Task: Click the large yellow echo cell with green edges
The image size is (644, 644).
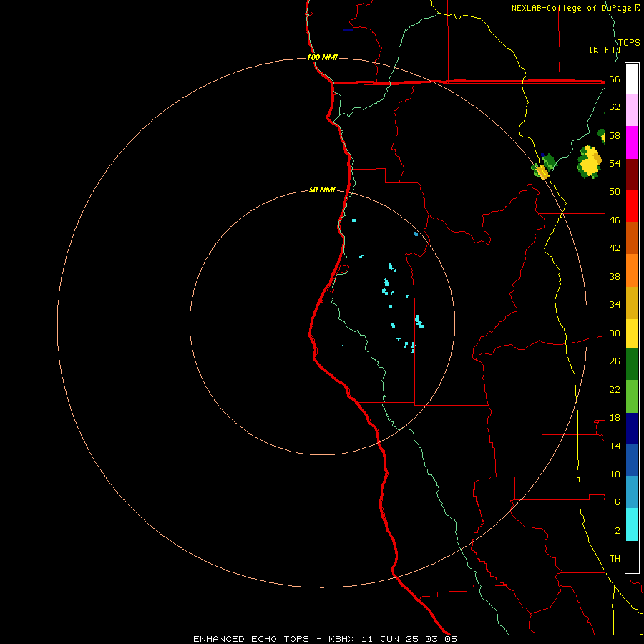Action: coord(590,162)
